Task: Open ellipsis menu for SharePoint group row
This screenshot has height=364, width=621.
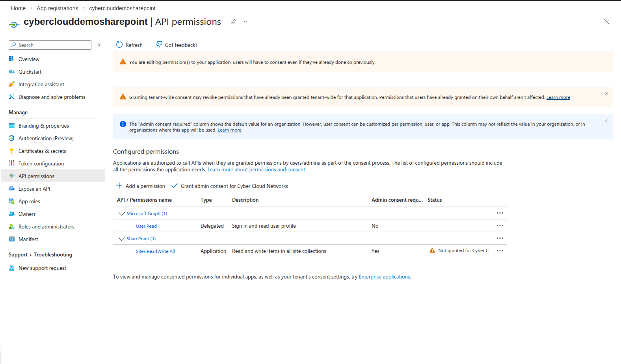Action: coord(500,238)
